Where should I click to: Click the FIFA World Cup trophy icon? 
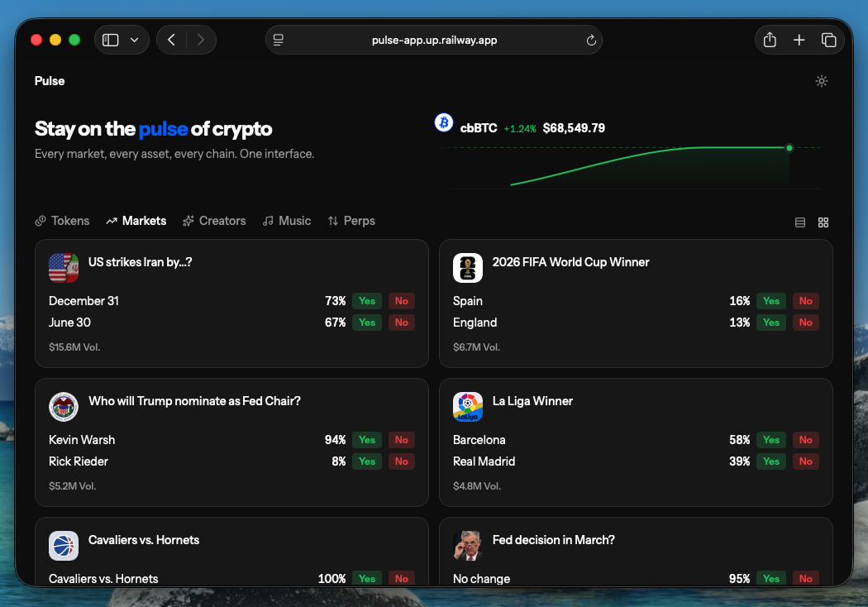click(468, 268)
